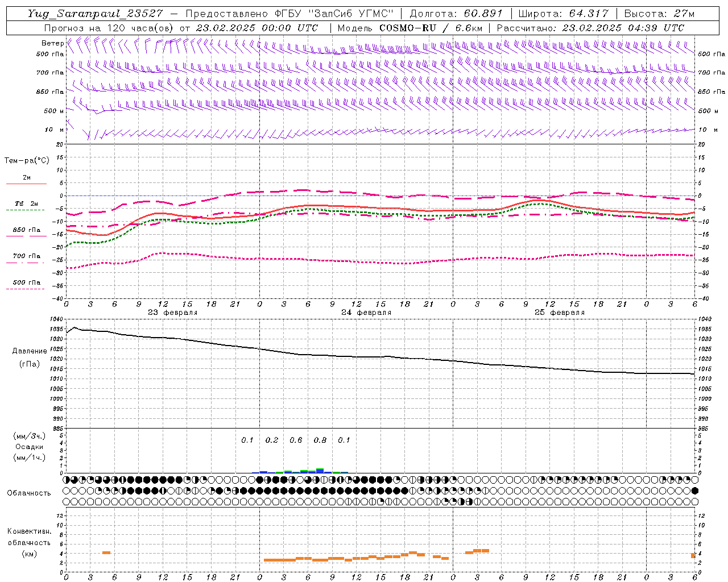Image resolution: width=728 pixels, height=582 pixels.
Task: Click the (мм/3ч.) precipitation unit label
Action: point(29,436)
